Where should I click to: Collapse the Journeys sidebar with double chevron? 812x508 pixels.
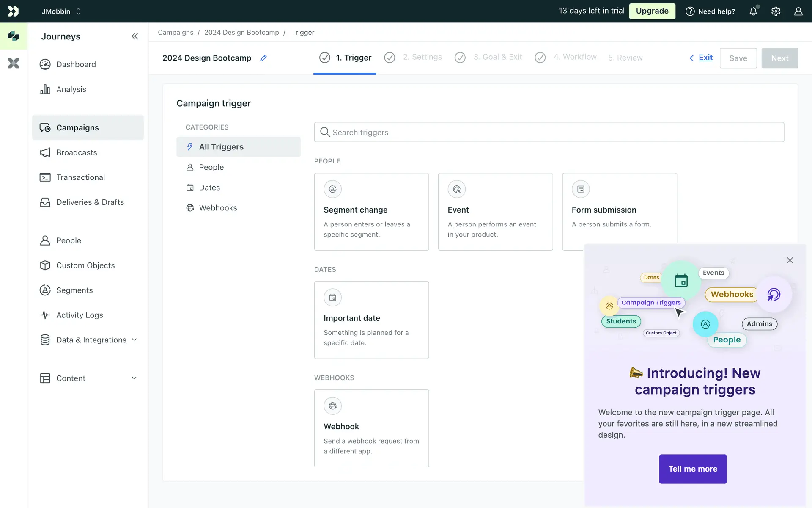click(x=134, y=36)
